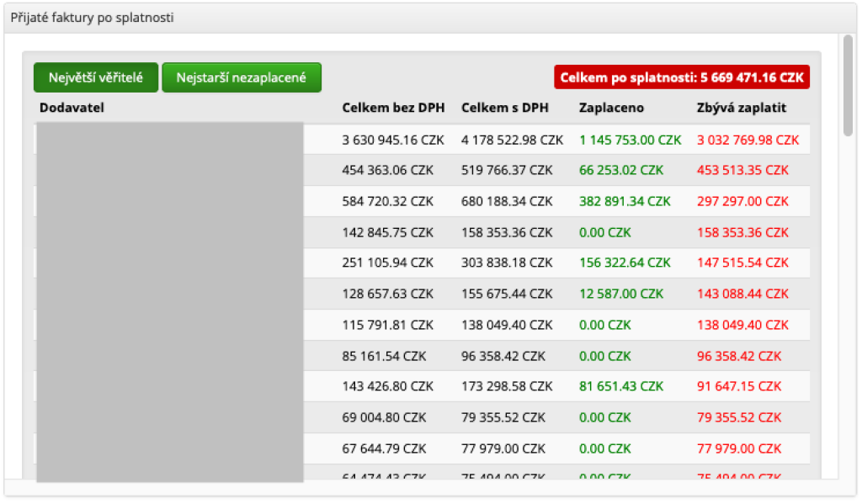Click the Zaplaceno column header
The width and height of the screenshot is (862, 504).
(612, 108)
